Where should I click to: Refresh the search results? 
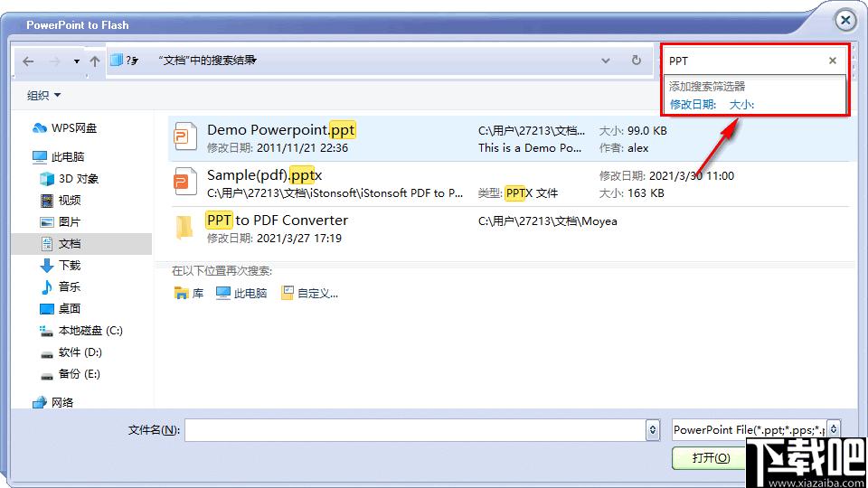[x=637, y=61]
